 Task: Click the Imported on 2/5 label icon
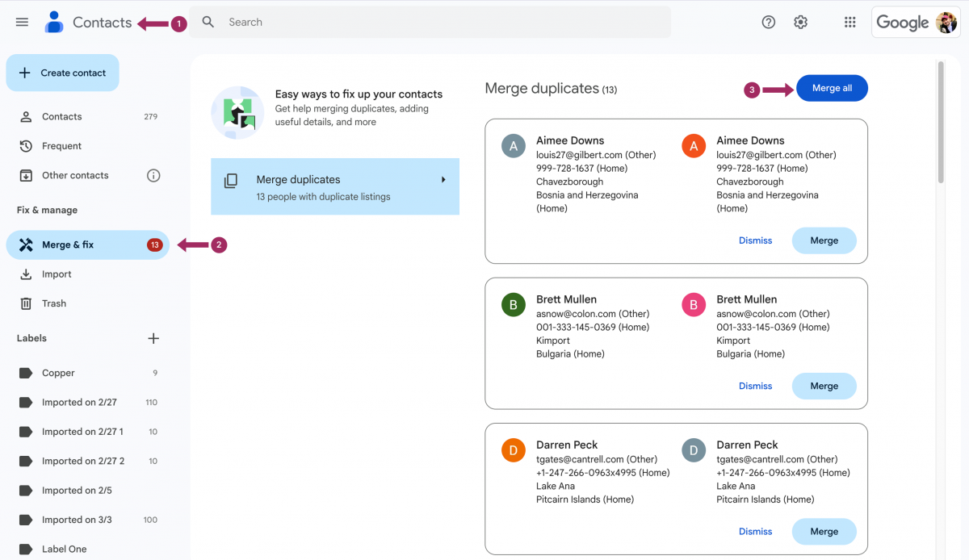tap(26, 490)
